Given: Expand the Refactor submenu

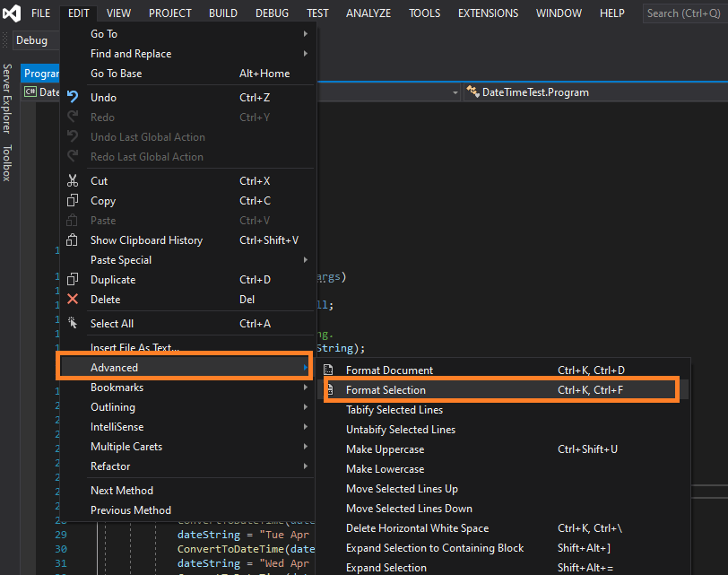Looking at the screenshot, I should click(x=188, y=466).
